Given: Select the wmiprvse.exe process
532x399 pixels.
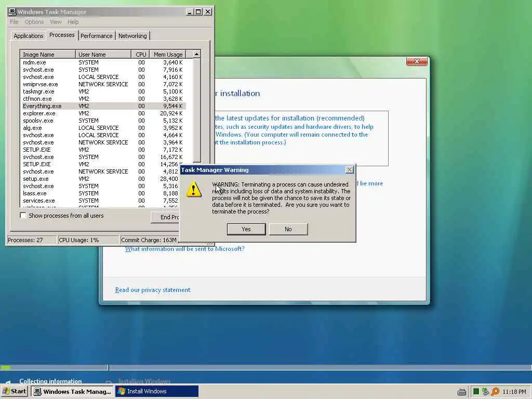Looking at the screenshot, I should (103, 84).
